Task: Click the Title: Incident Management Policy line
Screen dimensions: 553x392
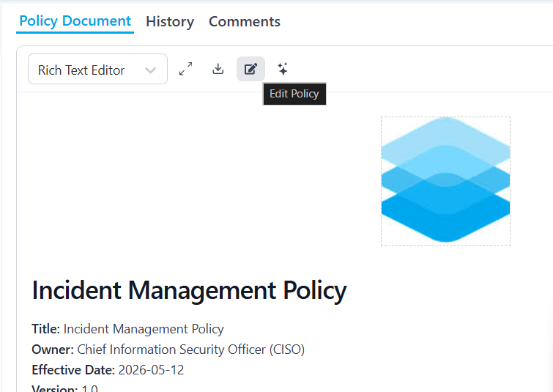Action: (x=127, y=329)
